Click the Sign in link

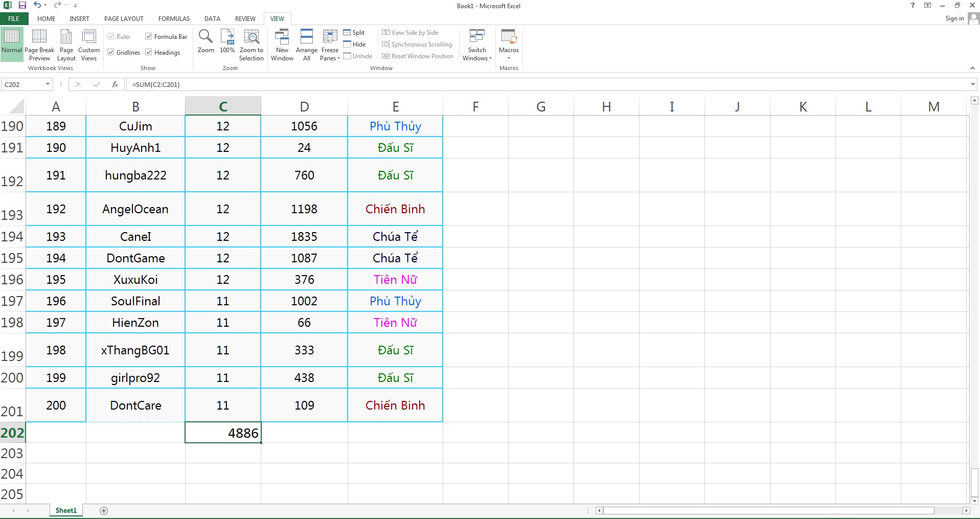click(x=954, y=18)
